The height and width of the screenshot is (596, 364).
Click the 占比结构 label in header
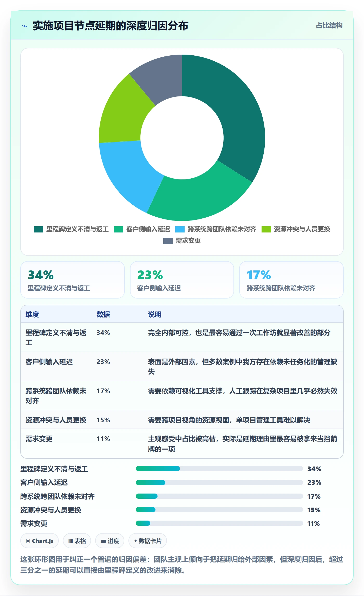pyautogui.click(x=329, y=25)
